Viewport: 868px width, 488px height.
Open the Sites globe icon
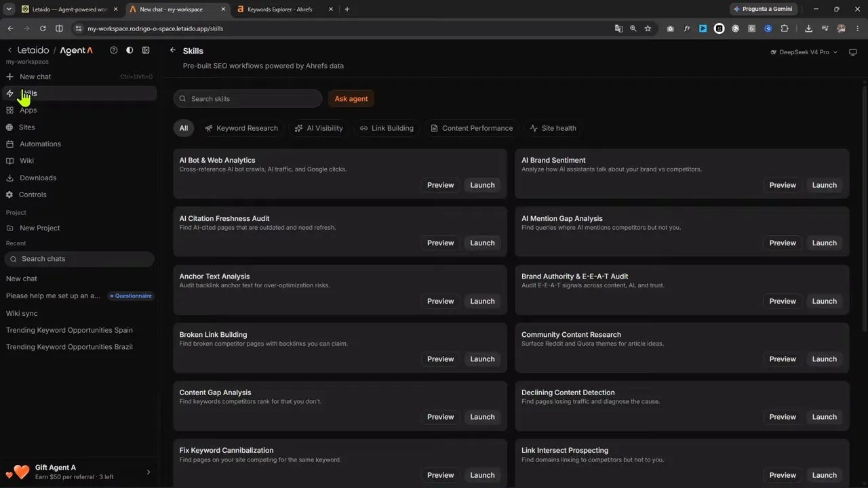9,127
